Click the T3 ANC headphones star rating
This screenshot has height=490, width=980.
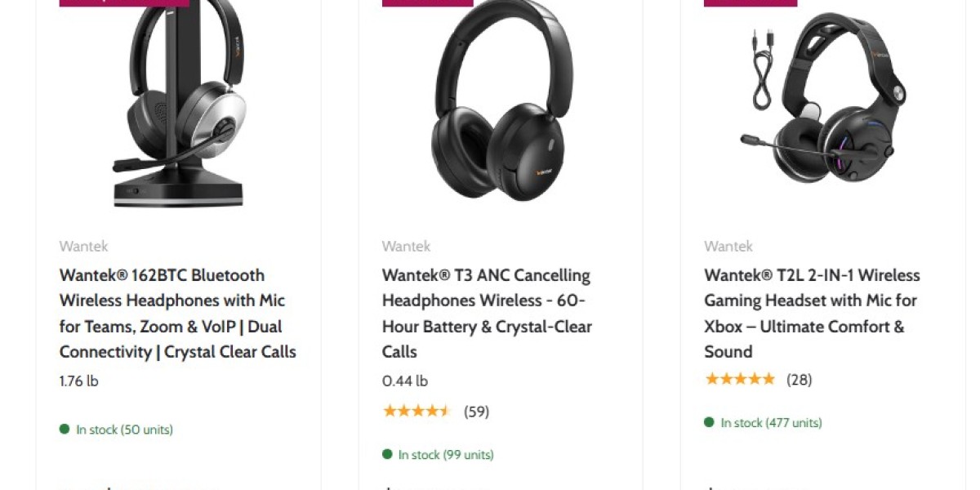coord(416,411)
